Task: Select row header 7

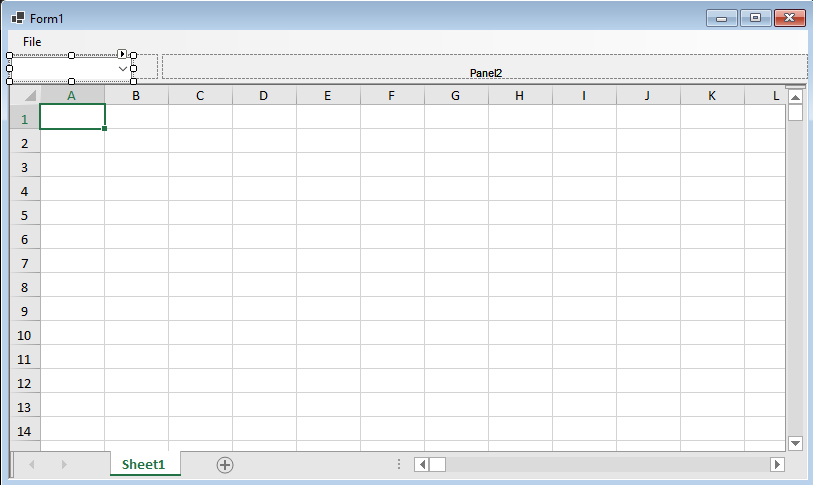Action: tap(25, 263)
